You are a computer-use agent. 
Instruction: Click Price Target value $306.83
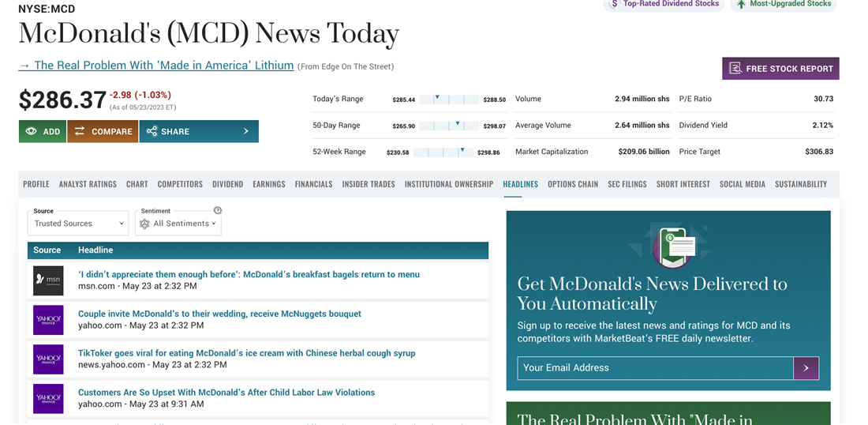[819, 151]
